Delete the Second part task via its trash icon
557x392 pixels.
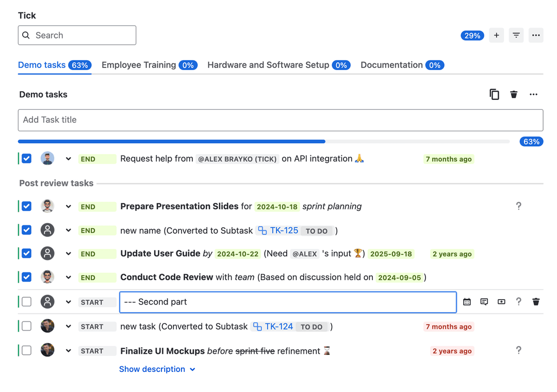tap(536, 301)
